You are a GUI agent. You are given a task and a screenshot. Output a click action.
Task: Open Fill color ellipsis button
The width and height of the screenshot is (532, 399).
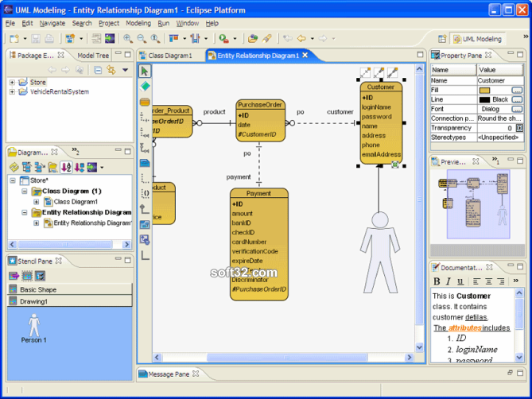tap(518, 91)
